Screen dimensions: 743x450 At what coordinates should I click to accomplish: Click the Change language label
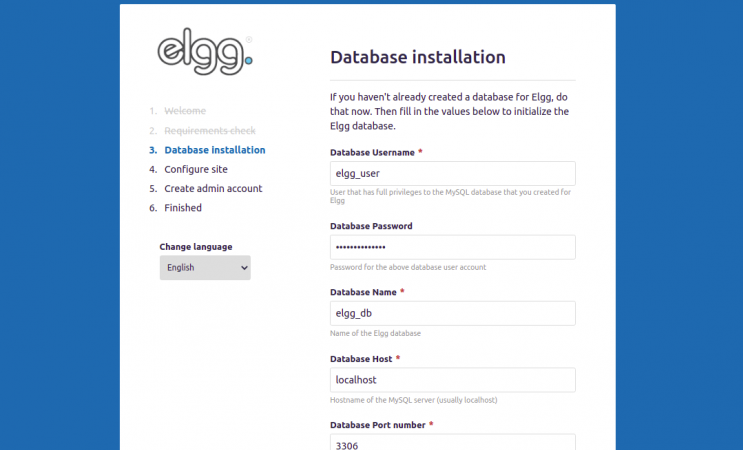tap(196, 247)
